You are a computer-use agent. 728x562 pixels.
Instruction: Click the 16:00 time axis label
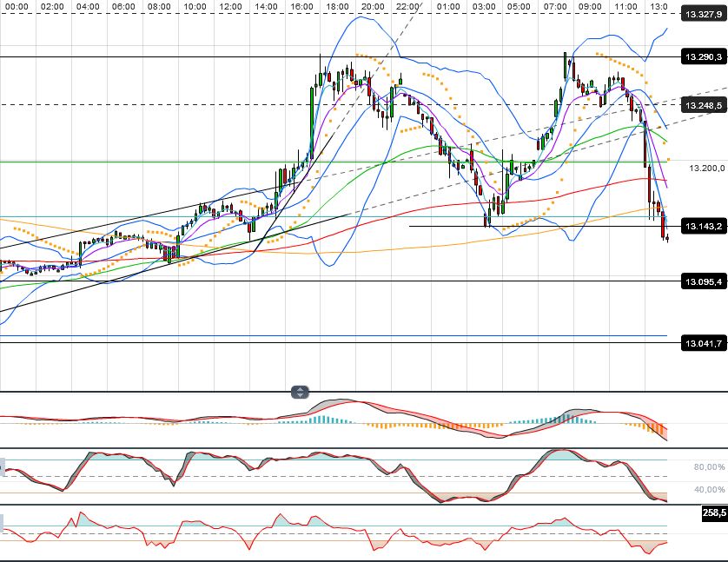[302, 6]
